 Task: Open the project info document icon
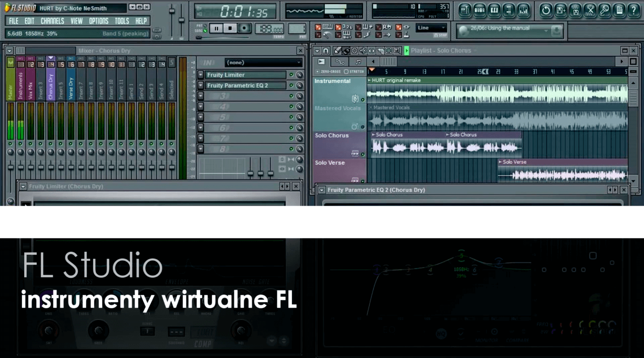(619, 10)
